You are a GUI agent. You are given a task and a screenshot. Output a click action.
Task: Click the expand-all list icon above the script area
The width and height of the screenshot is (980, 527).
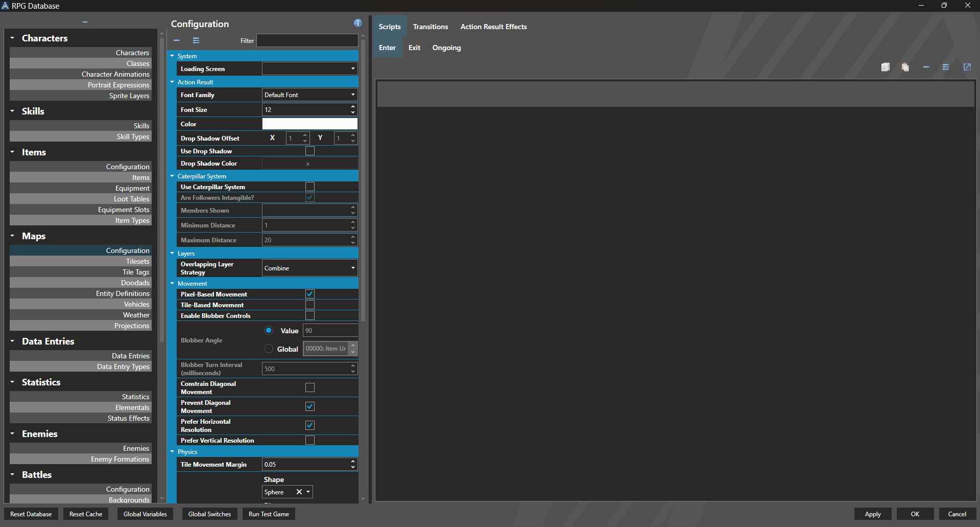pyautogui.click(x=946, y=67)
